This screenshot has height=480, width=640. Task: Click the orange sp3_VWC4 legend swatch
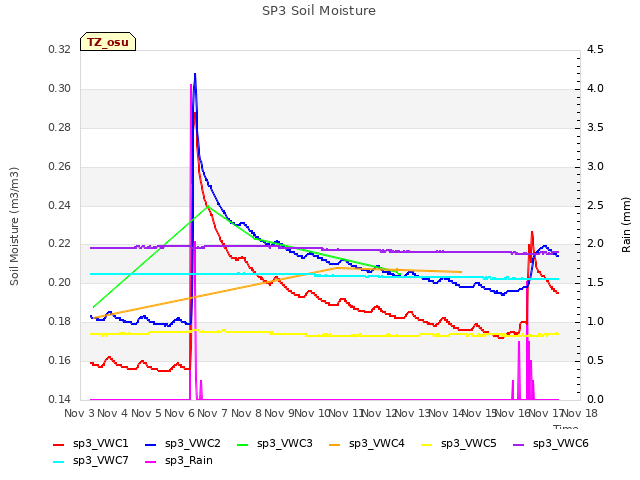335,445
